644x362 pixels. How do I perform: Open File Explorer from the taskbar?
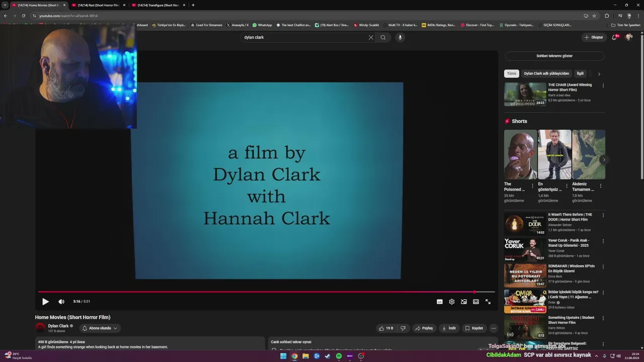(x=305, y=356)
